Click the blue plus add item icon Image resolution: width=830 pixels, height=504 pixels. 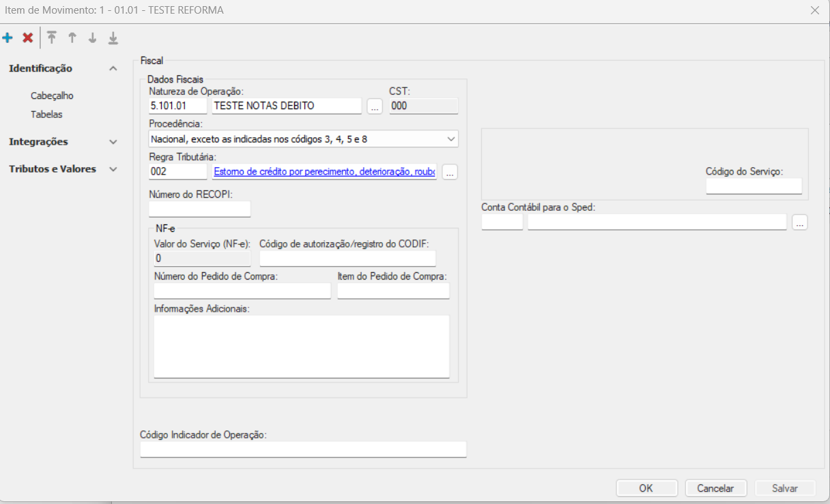[8, 38]
